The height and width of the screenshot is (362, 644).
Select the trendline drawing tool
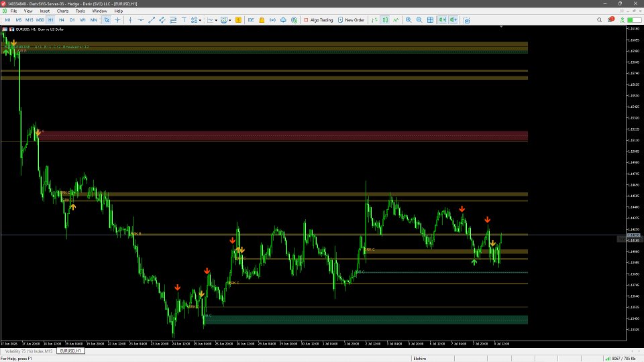(x=152, y=19)
